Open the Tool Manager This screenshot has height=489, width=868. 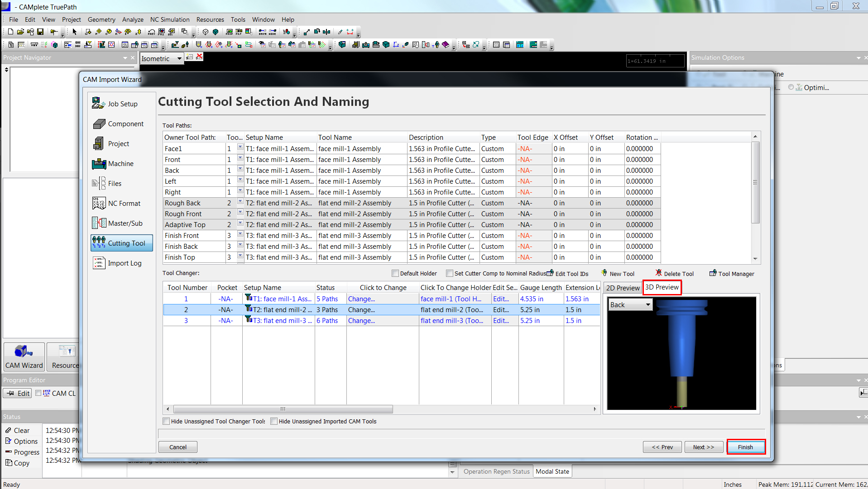pyautogui.click(x=732, y=273)
